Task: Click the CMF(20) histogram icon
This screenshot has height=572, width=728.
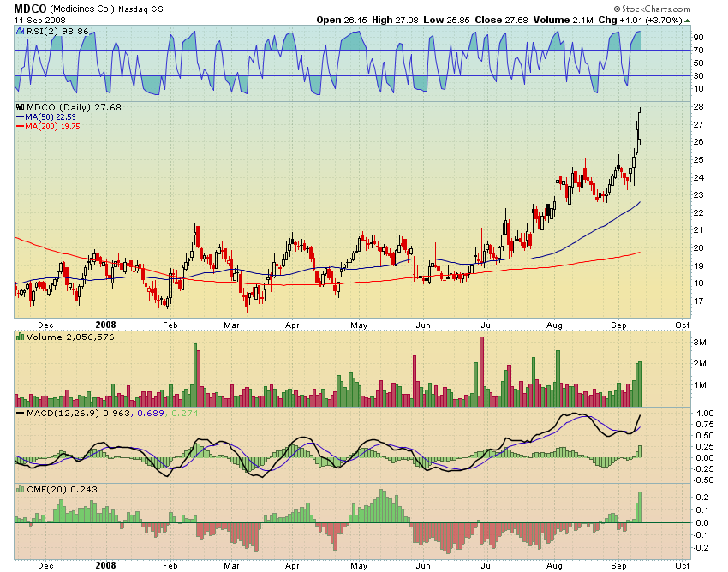Action: pos(20,489)
